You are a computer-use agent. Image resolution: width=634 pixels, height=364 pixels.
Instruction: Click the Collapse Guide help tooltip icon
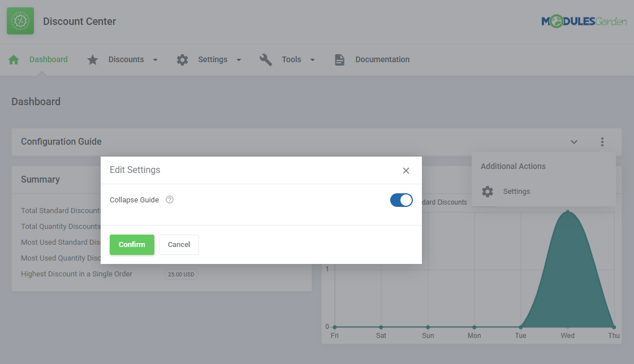point(170,200)
